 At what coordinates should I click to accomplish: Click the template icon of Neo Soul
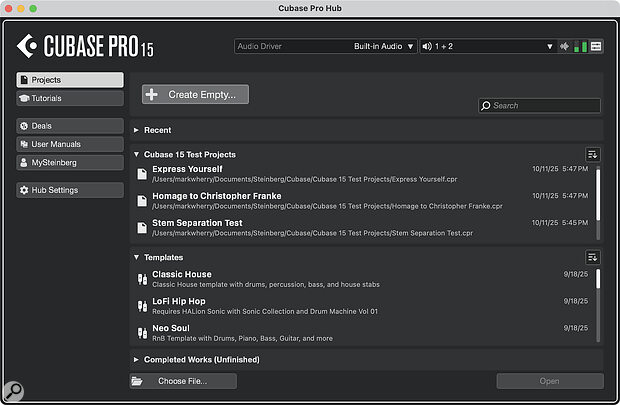142,333
